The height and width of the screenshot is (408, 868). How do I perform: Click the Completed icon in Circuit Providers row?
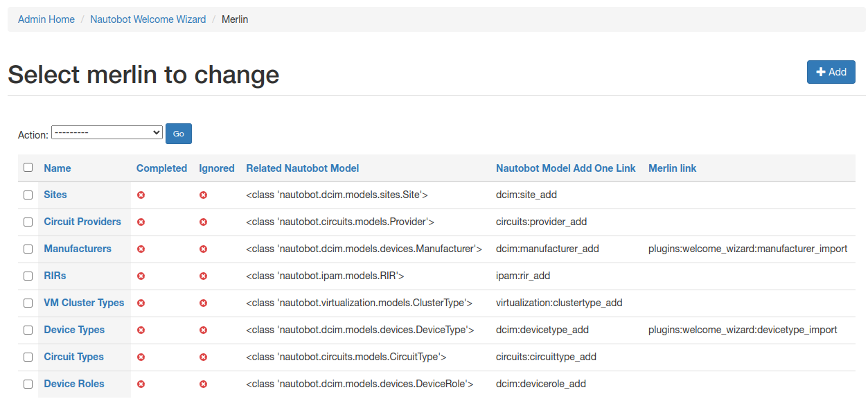(141, 222)
